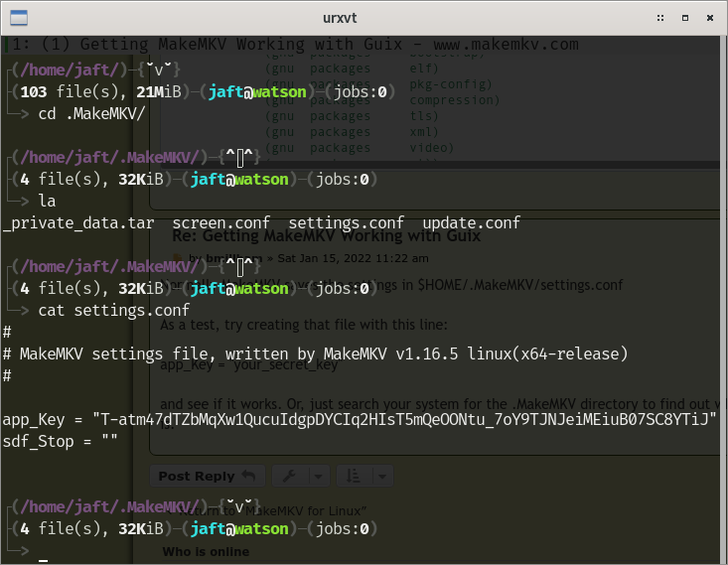Image resolution: width=728 pixels, height=565 pixels.
Task: Click the shade/dots button in the urxvt titlebar
Action: pos(660,18)
